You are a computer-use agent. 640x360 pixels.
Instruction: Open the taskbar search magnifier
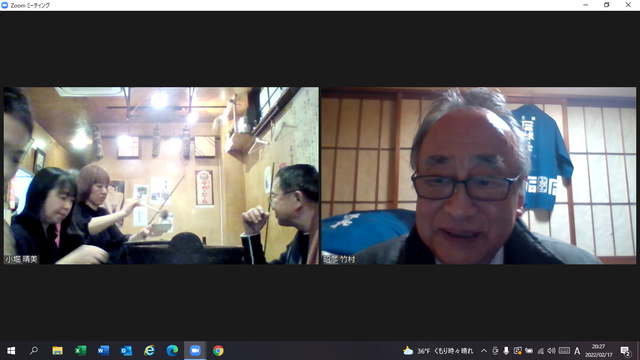(34, 351)
